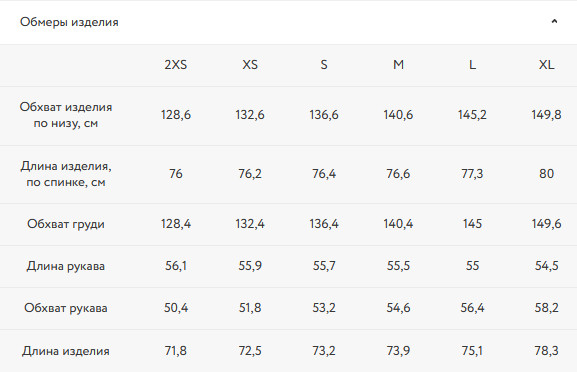Image resolution: width=577 pixels, height=372 pixels.
Task: Click the Длина изделия row label
Action: 66,351
